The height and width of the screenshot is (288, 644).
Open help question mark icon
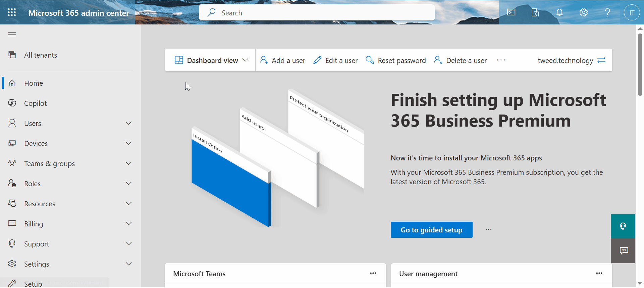(x=607, y=12)
